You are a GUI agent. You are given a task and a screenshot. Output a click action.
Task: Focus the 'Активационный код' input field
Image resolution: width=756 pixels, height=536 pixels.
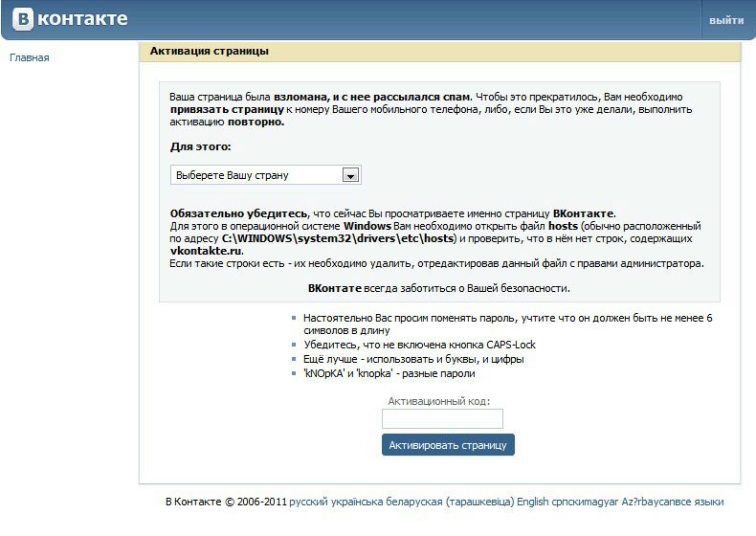pos(442,418)
